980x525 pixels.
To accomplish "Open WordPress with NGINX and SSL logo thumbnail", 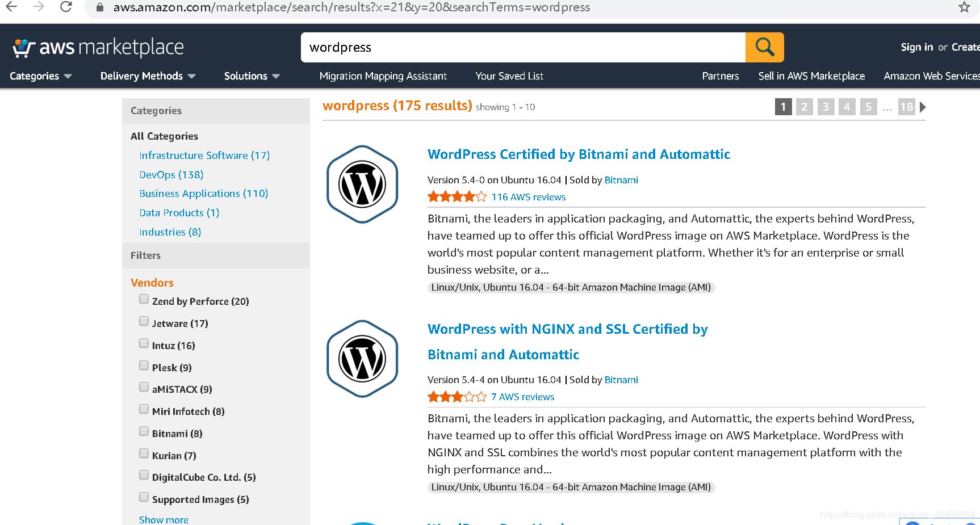I will coord(362,359).
